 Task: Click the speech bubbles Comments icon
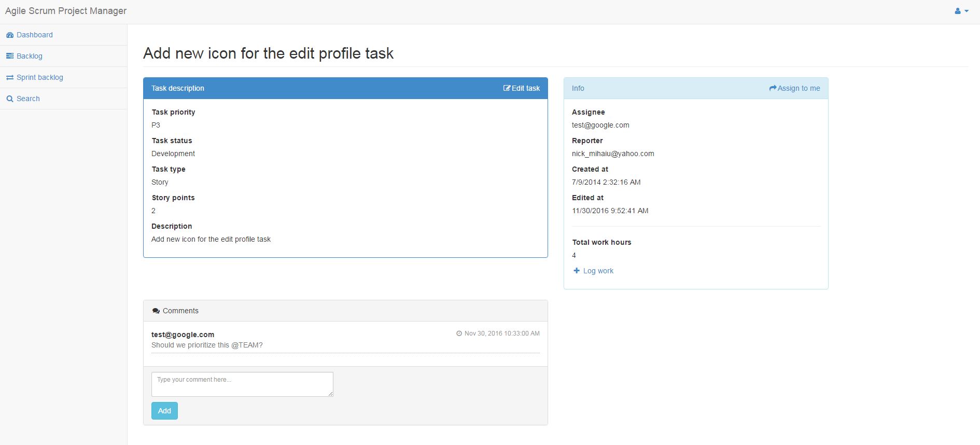(x=156, y=311)
